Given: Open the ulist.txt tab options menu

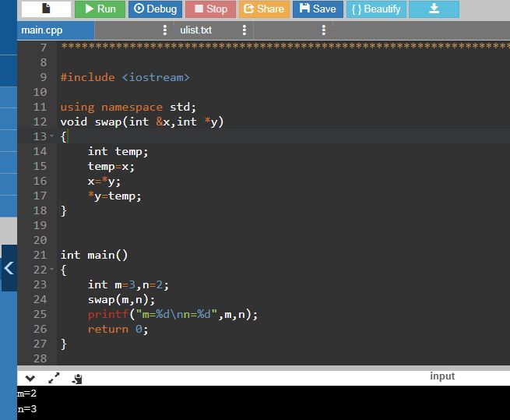Looking at the screenshot, I should click(x=244, y=30).
